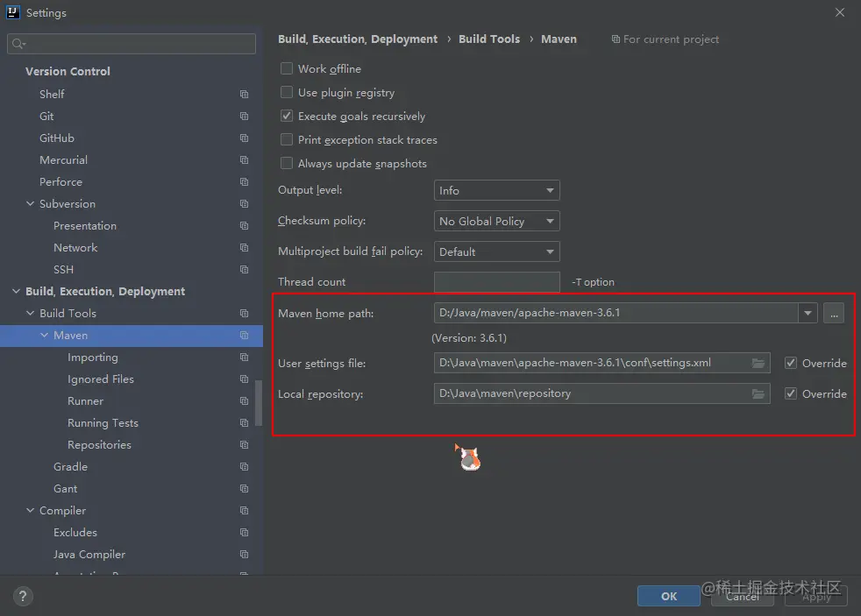
Task: Click Maven home path browse (...) button
Action: point(834,313)
